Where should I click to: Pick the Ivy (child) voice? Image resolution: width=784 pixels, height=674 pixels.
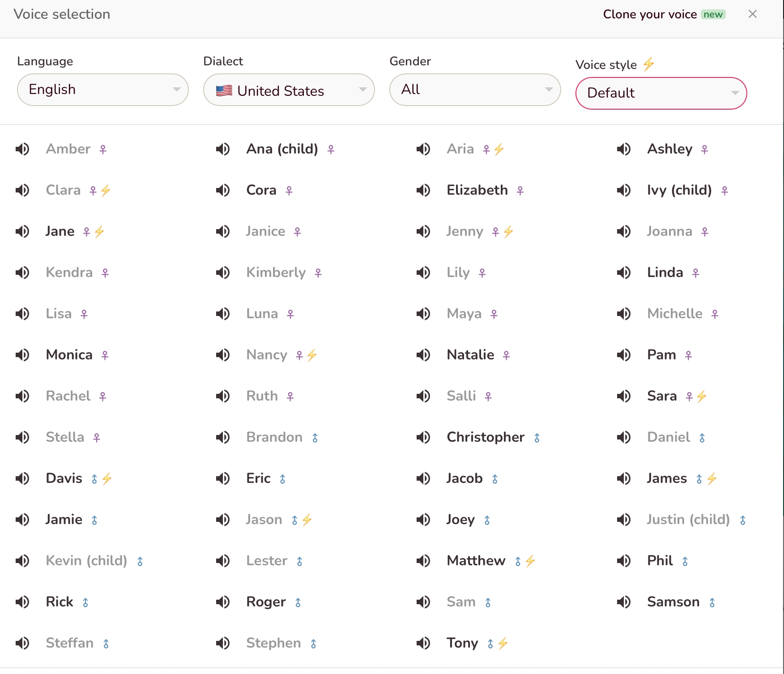pos(679,190)
